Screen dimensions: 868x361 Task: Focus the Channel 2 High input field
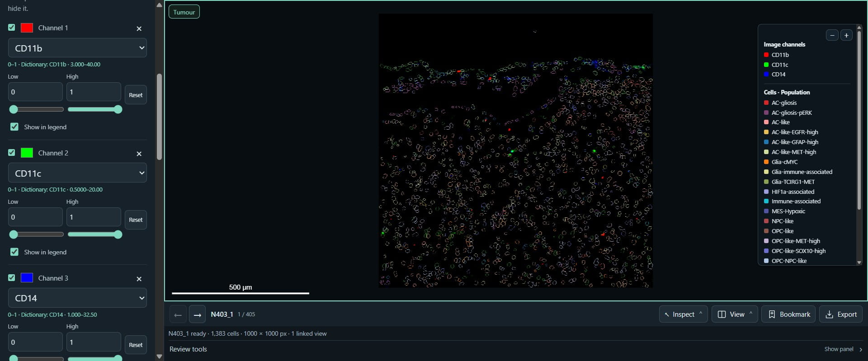tap(94, 217)
